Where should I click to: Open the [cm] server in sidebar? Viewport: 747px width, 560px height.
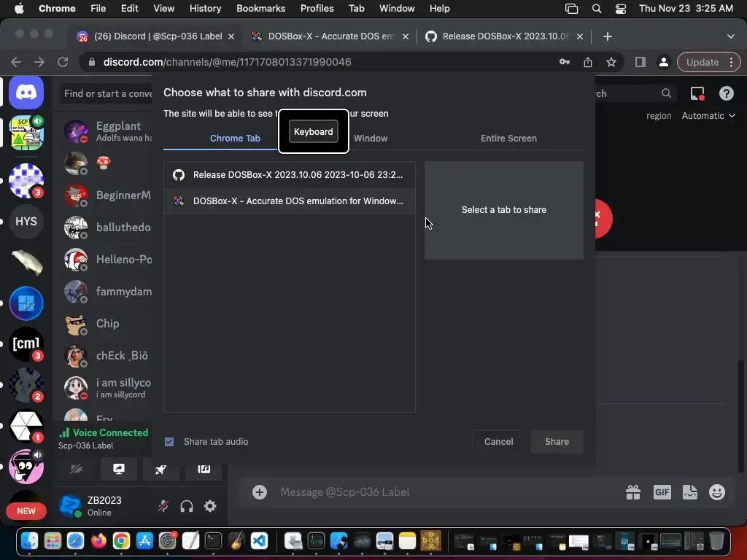(x=26, y=344)
